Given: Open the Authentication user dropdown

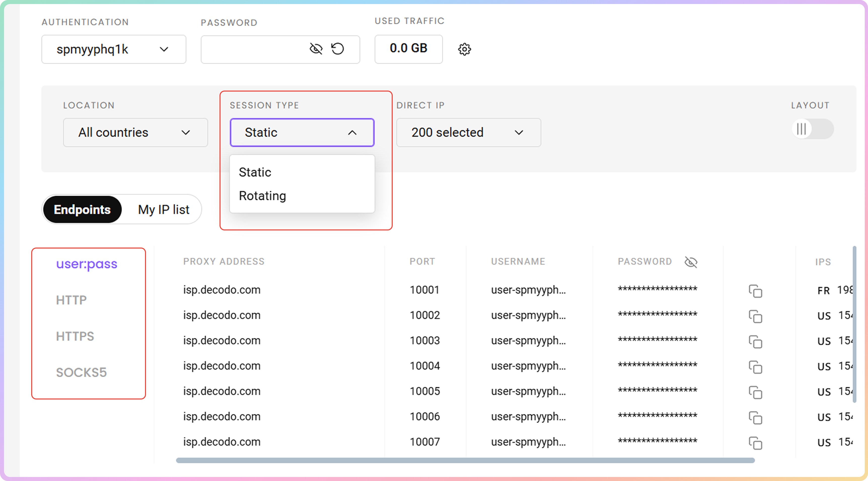Looking at the screenshot, I should click(114, 49).
